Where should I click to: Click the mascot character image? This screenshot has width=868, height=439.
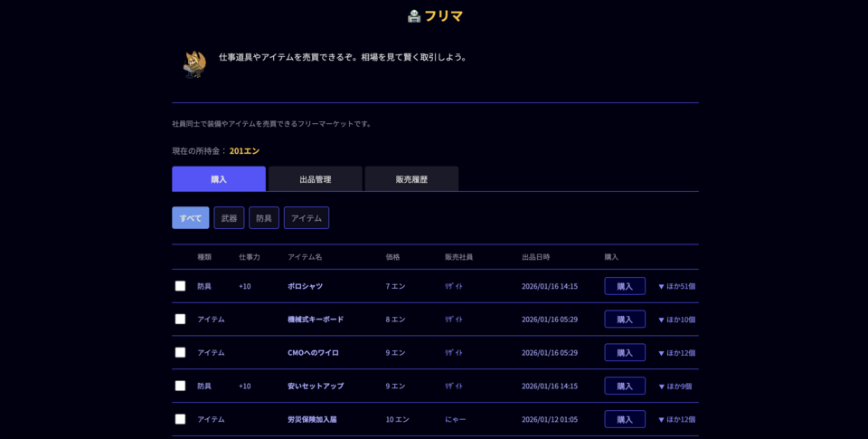click(194, 63)
